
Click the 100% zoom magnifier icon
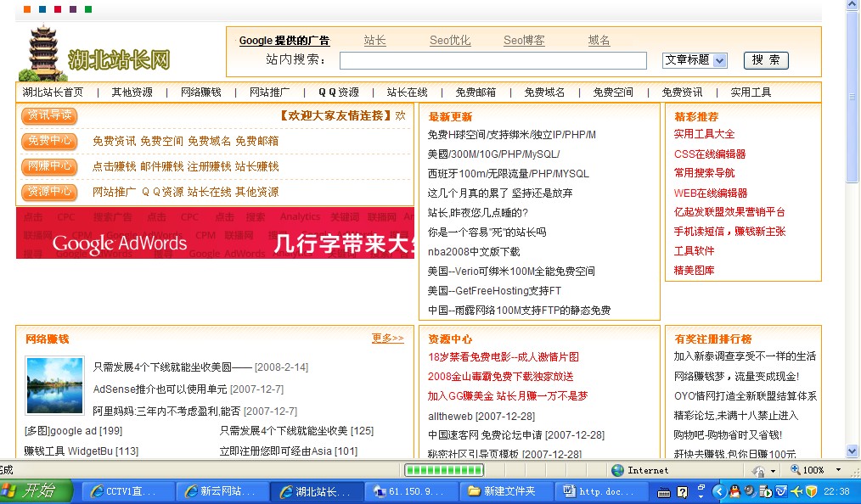(x=795, y=469)
